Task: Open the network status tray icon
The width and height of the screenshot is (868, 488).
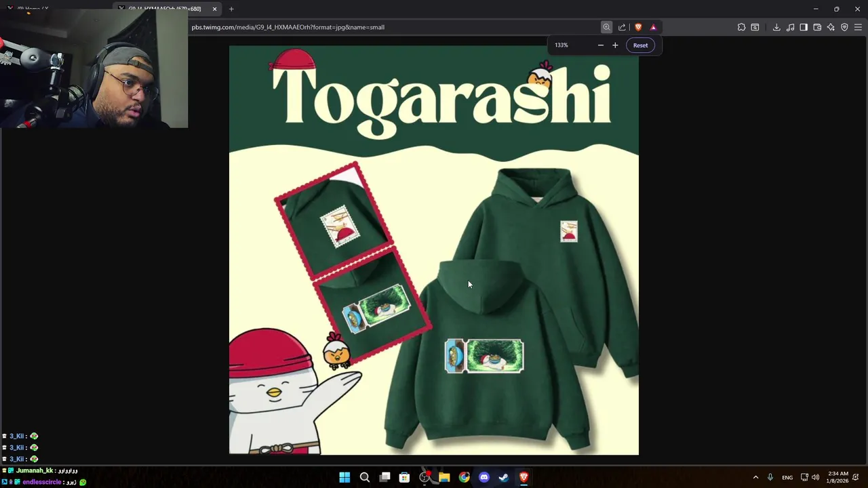Action: (x=804, y=477)
